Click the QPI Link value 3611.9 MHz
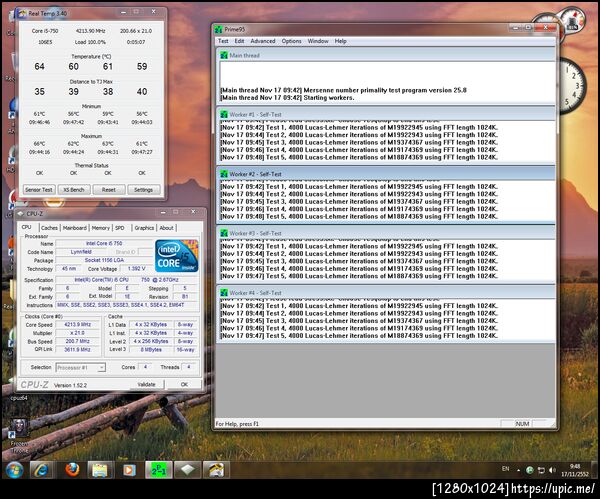This screenshot has height=499, width=600. (x=78, y=349)
